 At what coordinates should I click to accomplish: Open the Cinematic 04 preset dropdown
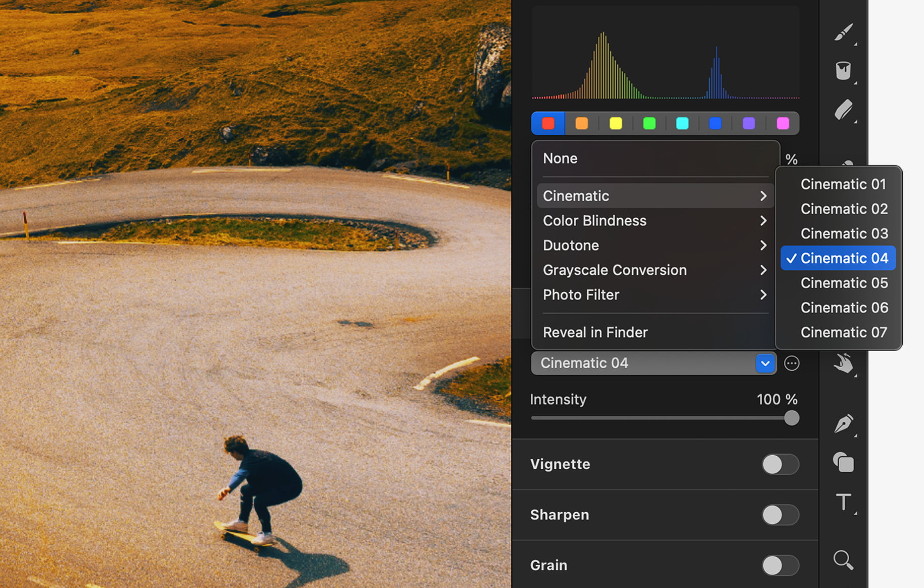click(654, 363)
